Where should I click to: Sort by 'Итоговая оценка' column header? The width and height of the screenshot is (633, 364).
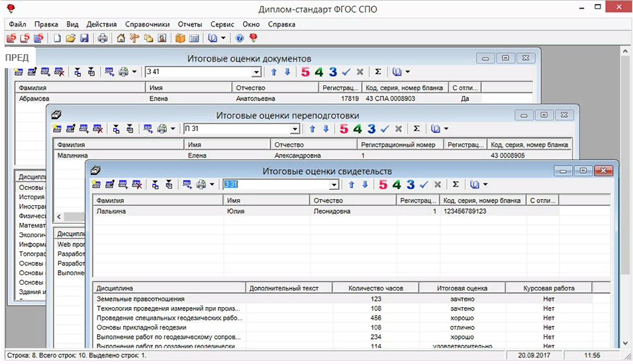coord(462,288)
